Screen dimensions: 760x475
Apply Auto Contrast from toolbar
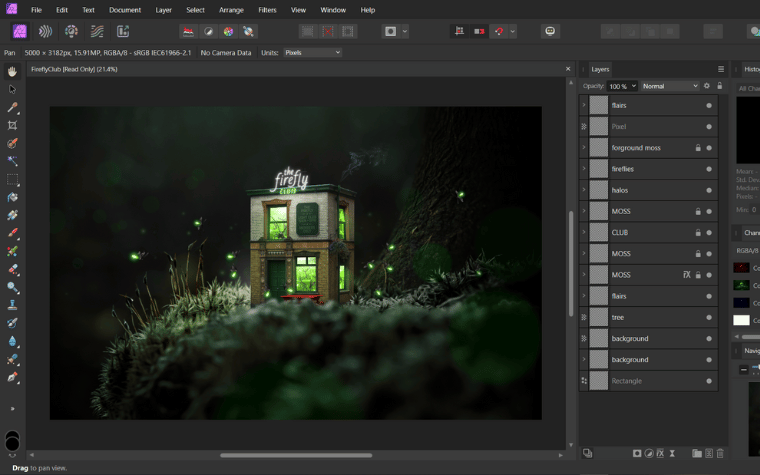tap(208, 32)
